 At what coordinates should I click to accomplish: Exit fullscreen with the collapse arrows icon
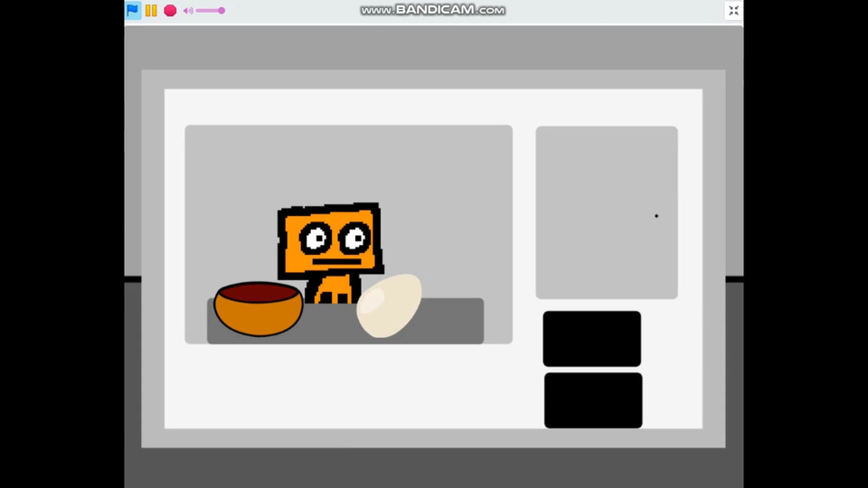(x=733, y=11)
